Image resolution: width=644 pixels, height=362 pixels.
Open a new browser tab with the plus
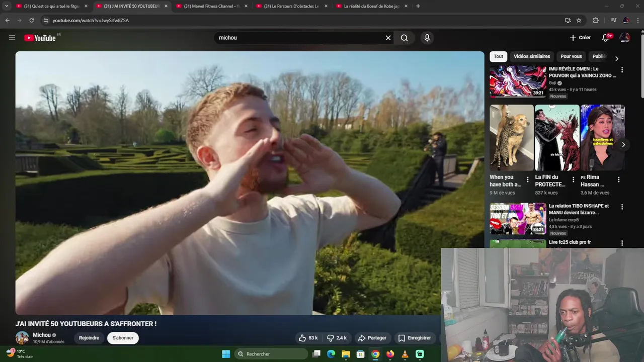click(418, 6)
